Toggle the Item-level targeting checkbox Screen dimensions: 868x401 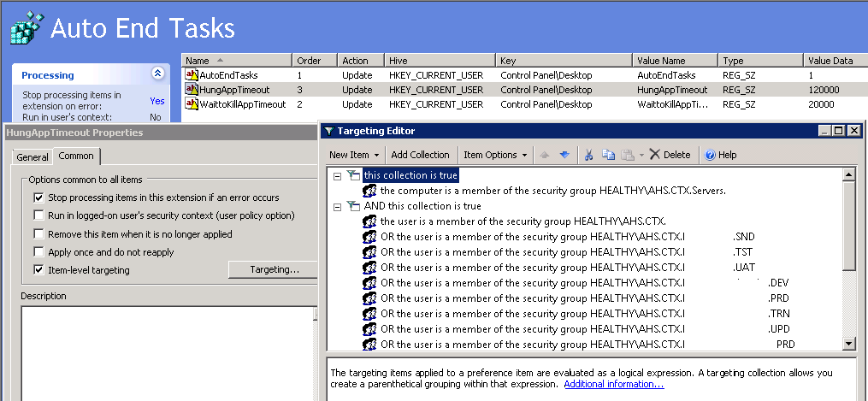[38, 270]
